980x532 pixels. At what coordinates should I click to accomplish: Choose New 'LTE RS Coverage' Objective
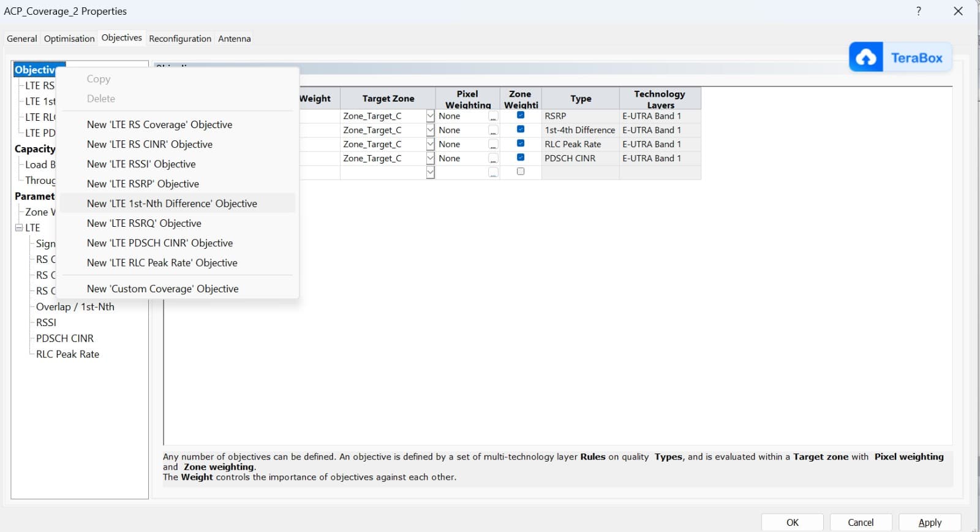coord(177,124)
